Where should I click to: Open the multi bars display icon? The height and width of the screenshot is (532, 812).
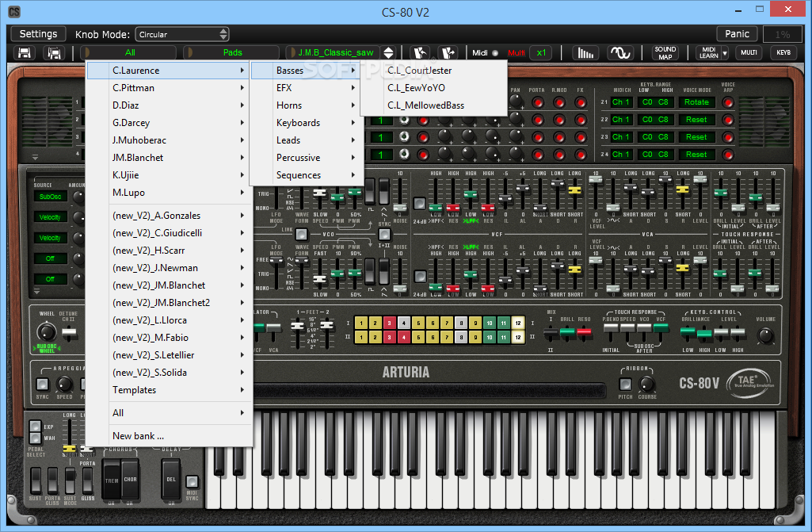(x=585, y=53)
